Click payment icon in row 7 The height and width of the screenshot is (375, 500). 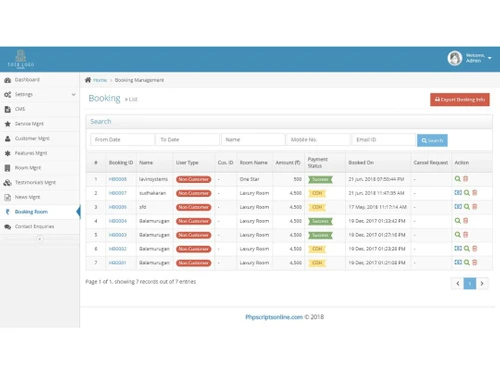[458, 262]
